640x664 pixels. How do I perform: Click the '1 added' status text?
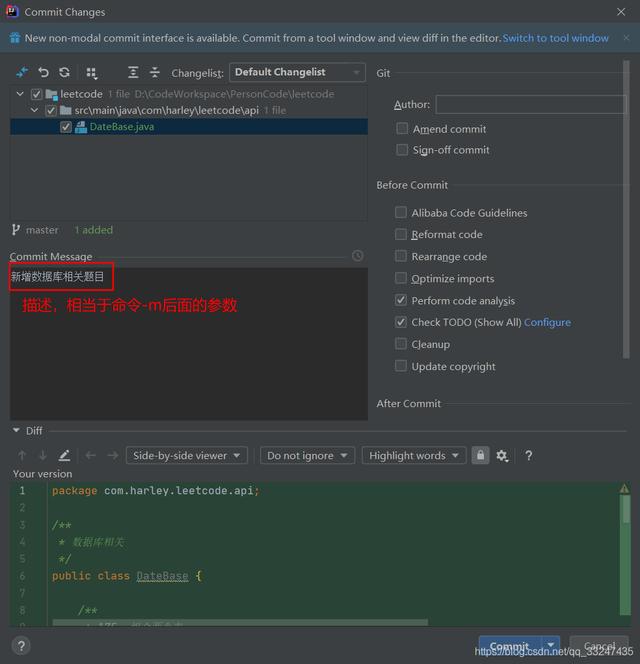point(94,230)
